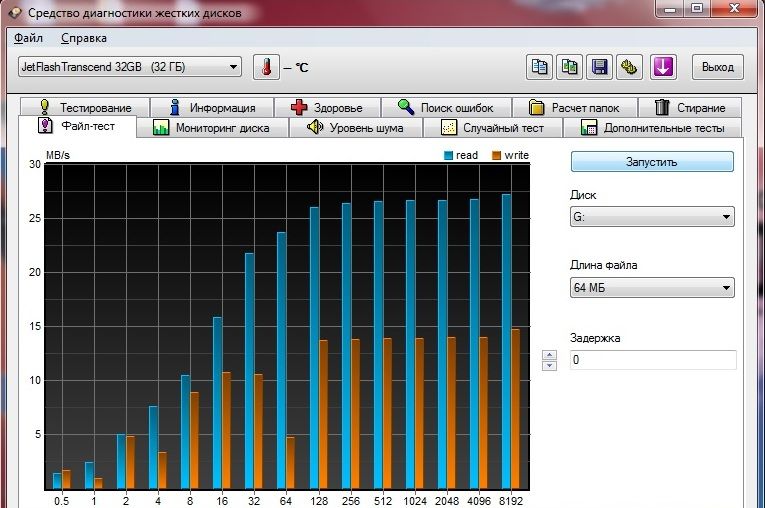Click the Задержка value input field
Image resolution: width=765 pixels, height=508 pixels.
pyautogui.click(x=652, y=360)
